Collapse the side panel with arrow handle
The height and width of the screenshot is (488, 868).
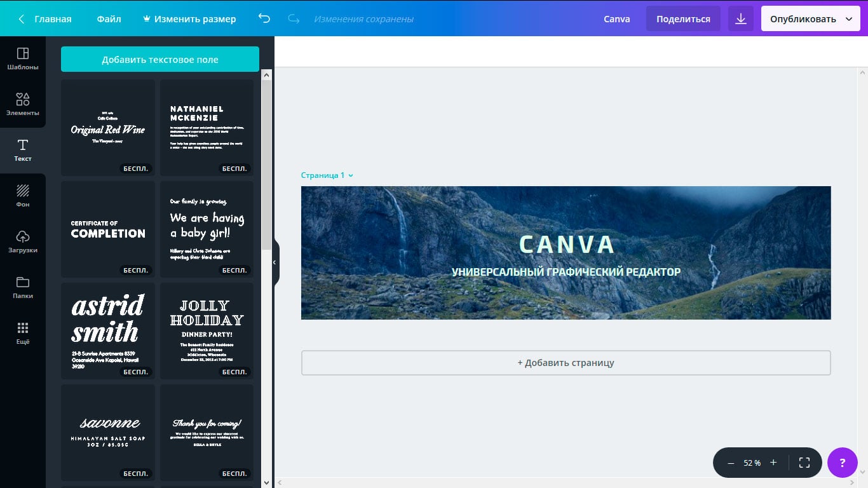coord(275,262)
